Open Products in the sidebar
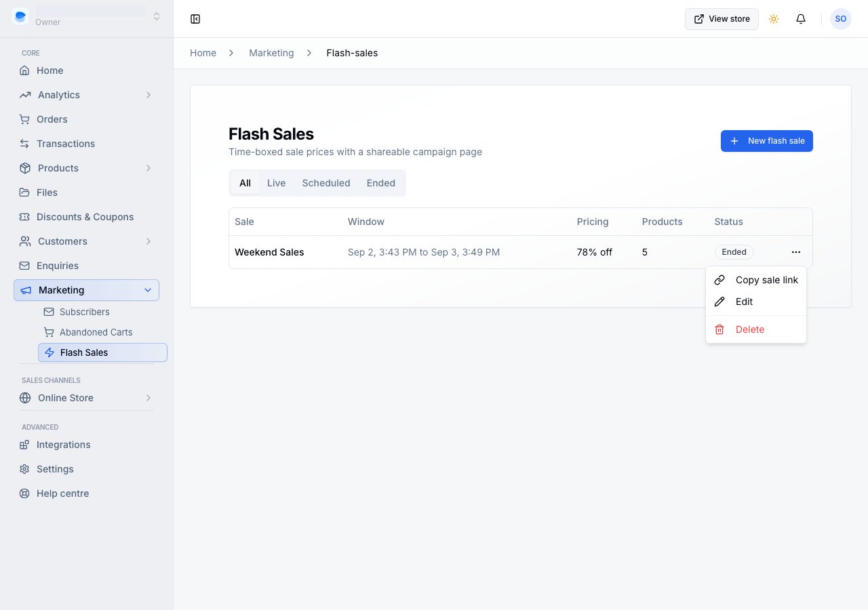 [87, 168]
